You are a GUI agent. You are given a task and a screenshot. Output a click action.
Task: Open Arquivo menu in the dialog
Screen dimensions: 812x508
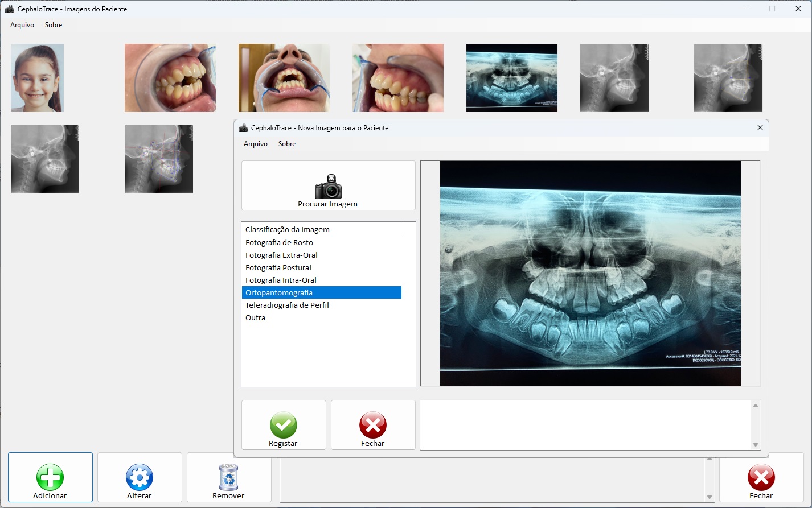point(255,144)
